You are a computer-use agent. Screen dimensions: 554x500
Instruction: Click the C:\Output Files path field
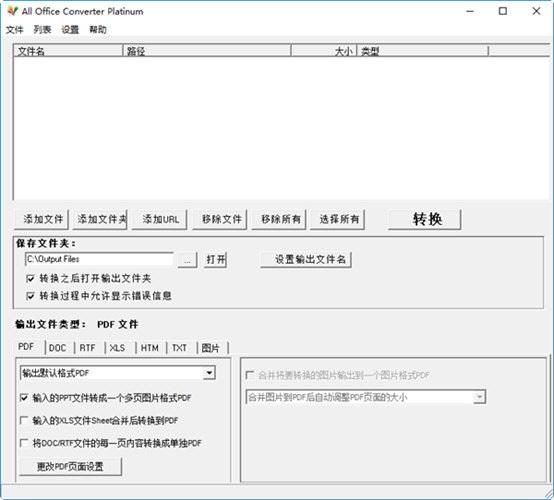pos(99,259)
